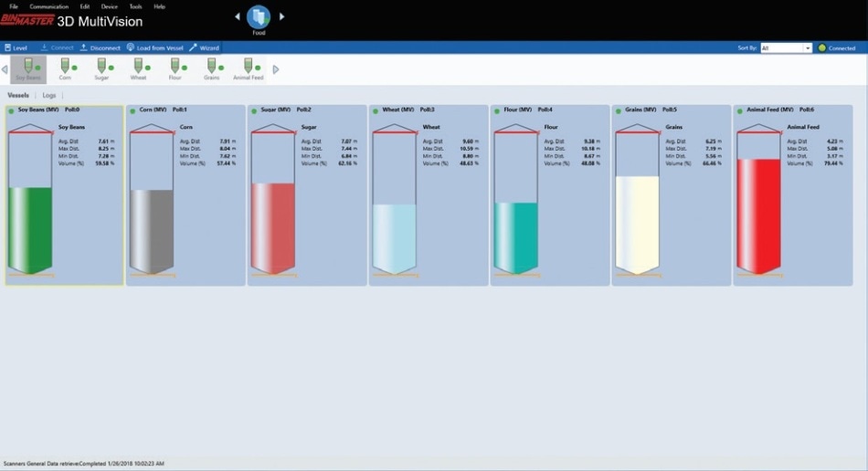This screenshot has height=471, width=868.
Task: Select Flour vessel icon in strip
Action: point(175,69)
